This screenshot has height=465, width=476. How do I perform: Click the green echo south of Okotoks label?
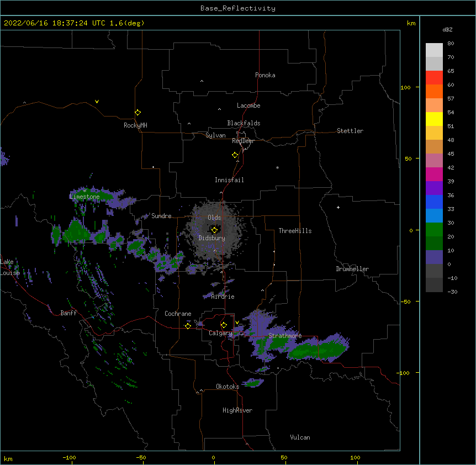tap(253, 383)
